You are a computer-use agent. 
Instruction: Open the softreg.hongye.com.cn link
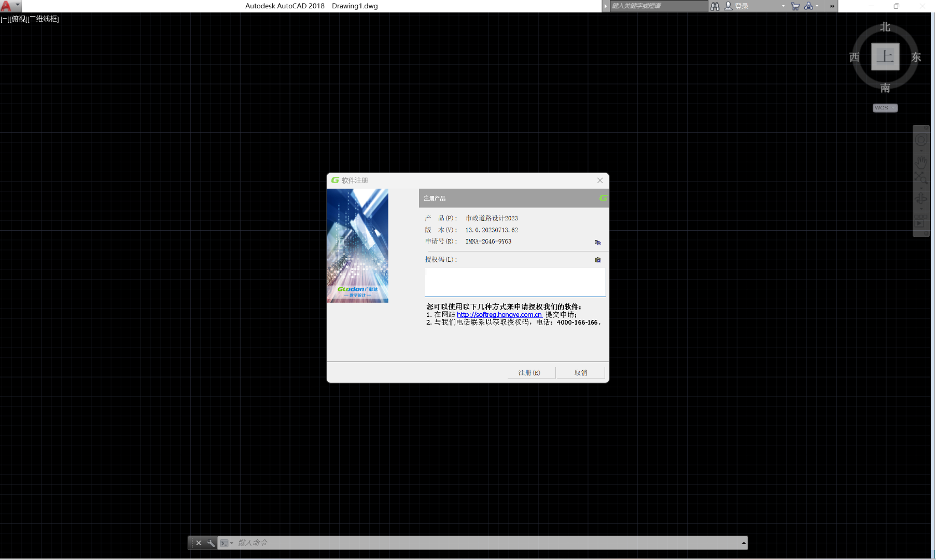click(x=499, y=315)
